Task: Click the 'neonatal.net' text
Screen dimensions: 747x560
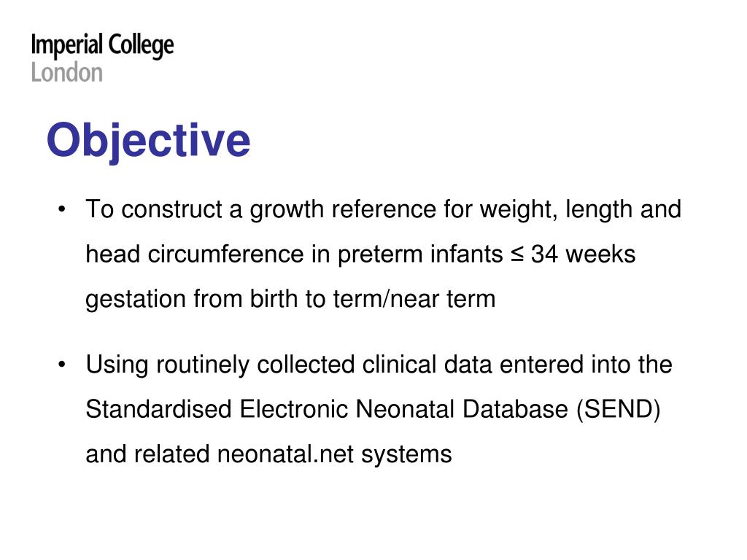Action: click(x=285, y=454)
